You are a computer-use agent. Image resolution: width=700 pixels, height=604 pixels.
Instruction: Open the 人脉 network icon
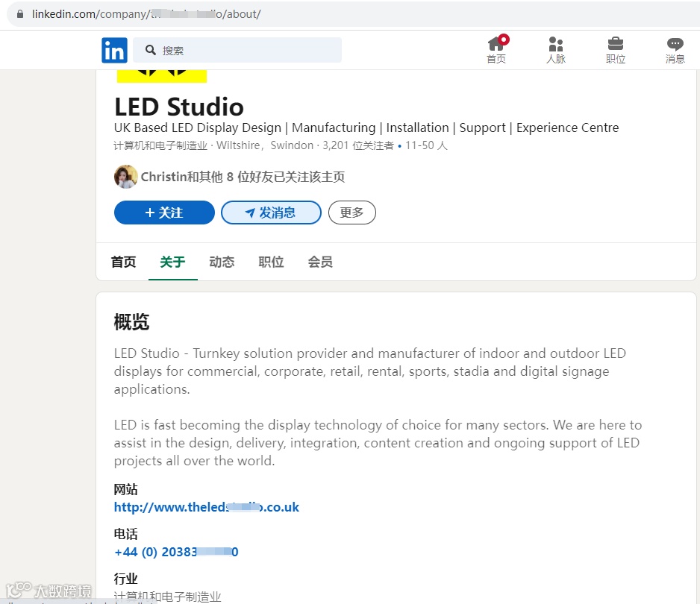point(556,50)
